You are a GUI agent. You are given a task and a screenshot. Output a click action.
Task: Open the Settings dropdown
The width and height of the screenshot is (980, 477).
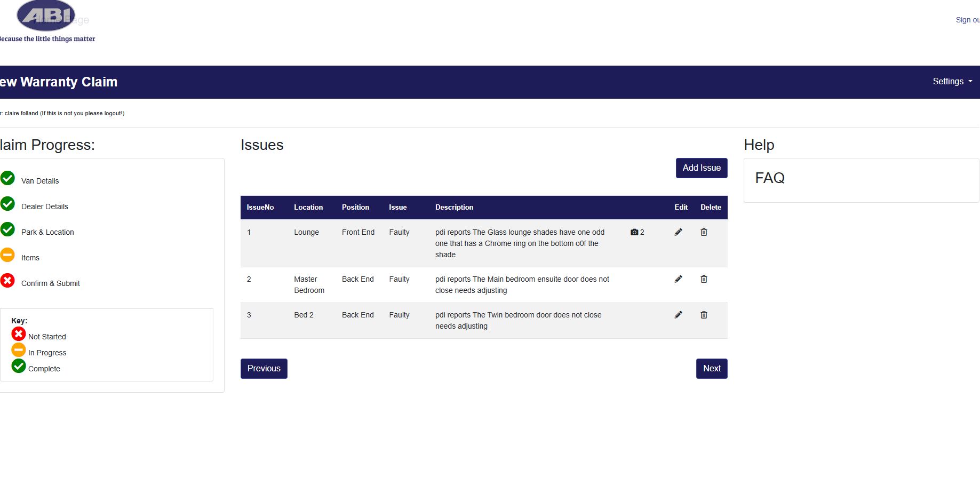click(952, 82)
